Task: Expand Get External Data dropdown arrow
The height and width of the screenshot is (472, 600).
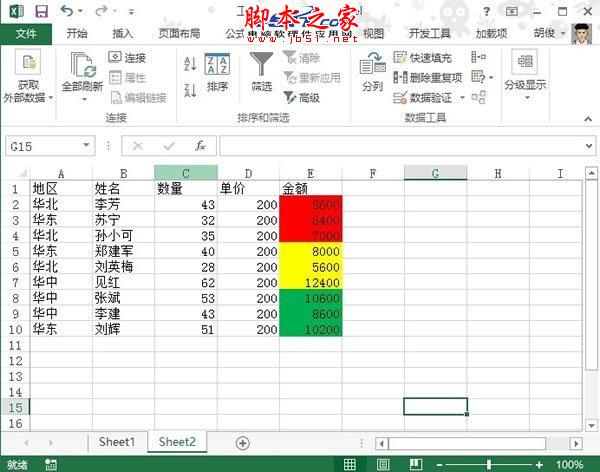Action: pos(50,98)
